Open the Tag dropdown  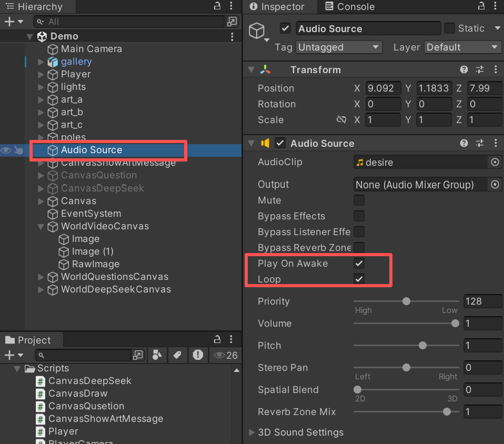pos(339,47)
